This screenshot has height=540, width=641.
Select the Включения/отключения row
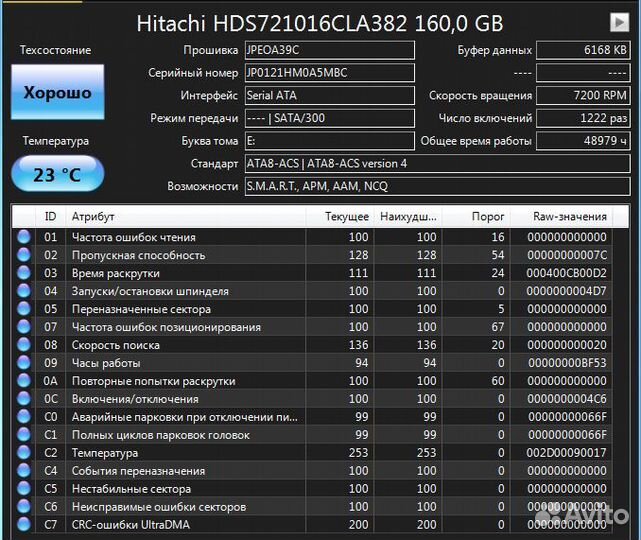[312, 399]
